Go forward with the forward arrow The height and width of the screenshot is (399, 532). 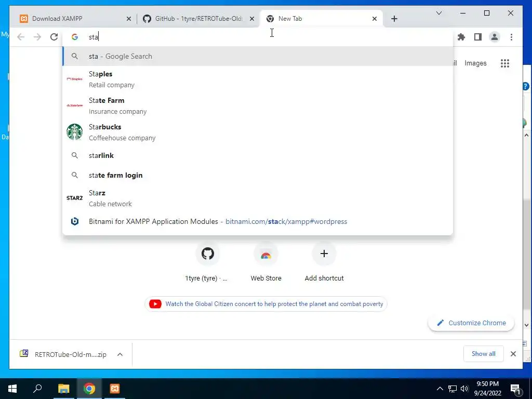[37, 37]
